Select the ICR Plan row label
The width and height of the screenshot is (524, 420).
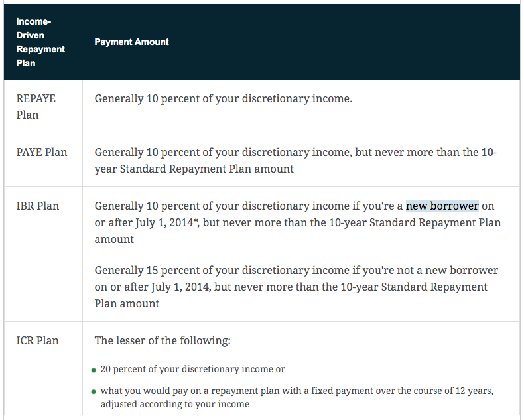point(37,341)
